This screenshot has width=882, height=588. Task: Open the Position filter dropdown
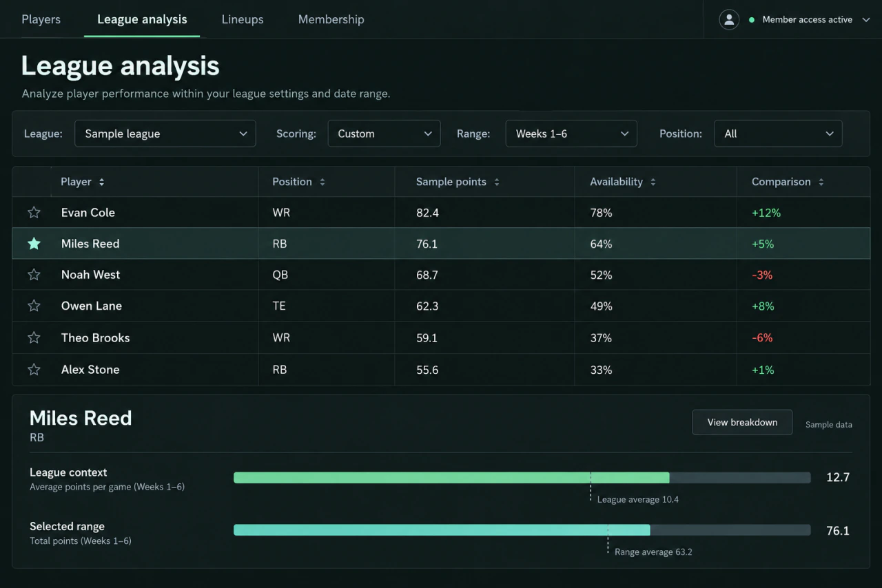tap(778, 134)
